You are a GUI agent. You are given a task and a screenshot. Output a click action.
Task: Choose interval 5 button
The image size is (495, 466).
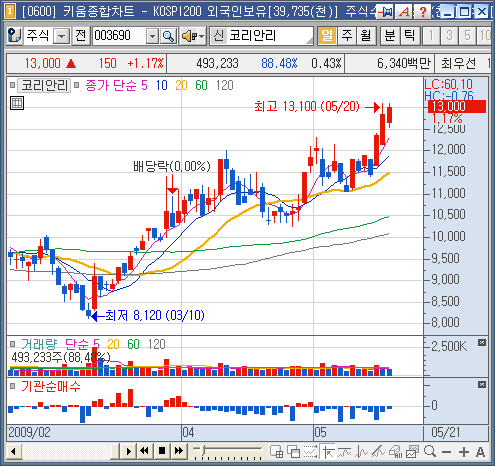pyautogui.click(x=467, y=36)
